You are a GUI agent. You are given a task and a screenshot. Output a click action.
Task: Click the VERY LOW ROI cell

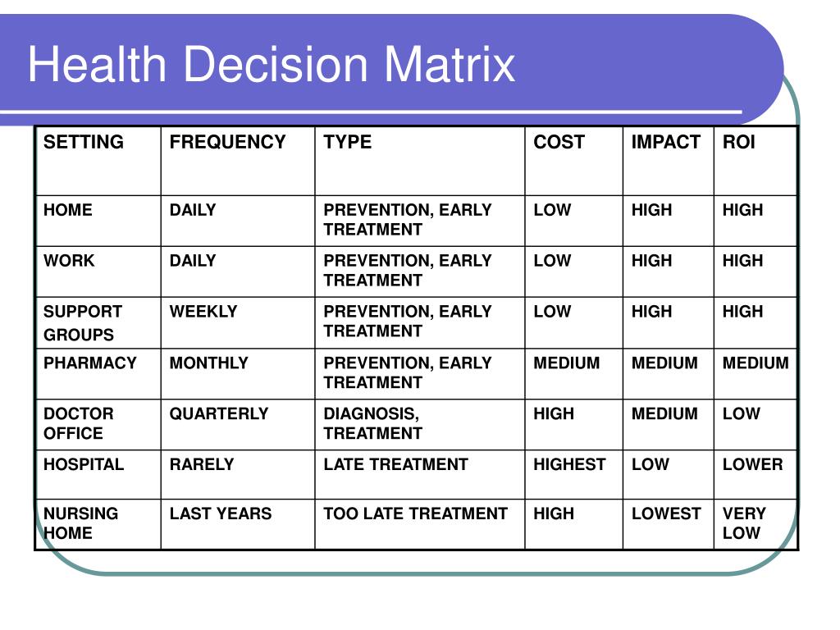coord(756,525)
